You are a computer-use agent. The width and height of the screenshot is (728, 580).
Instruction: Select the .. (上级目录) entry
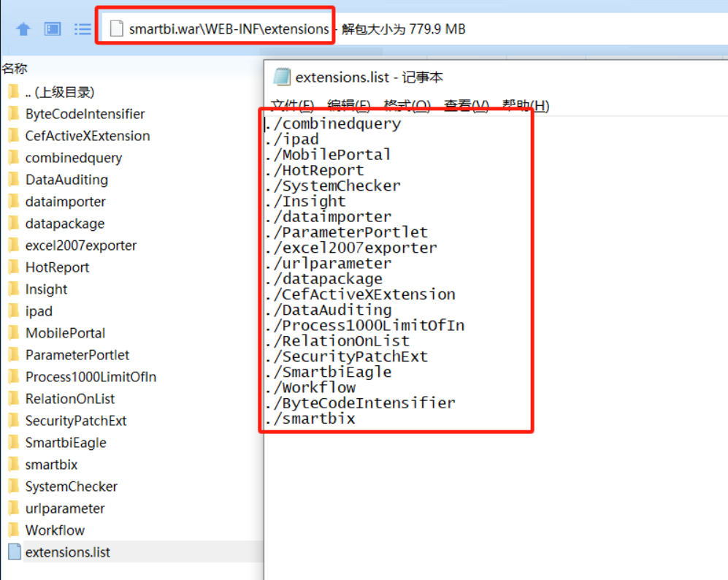[60, 92]
